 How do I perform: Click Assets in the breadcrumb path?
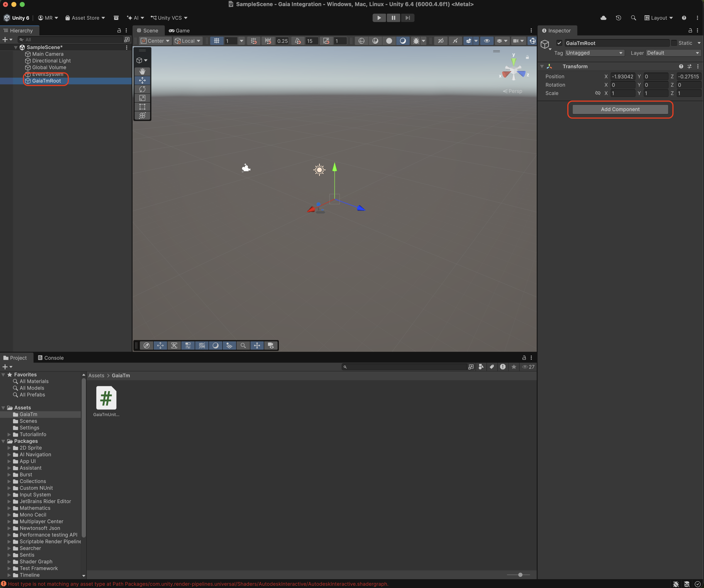96,375
